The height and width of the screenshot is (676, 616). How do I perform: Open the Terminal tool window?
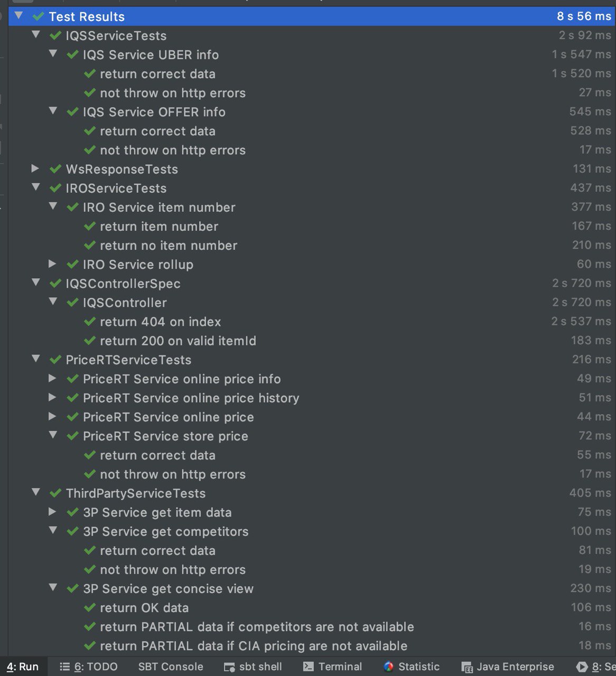tap(332, 666)
